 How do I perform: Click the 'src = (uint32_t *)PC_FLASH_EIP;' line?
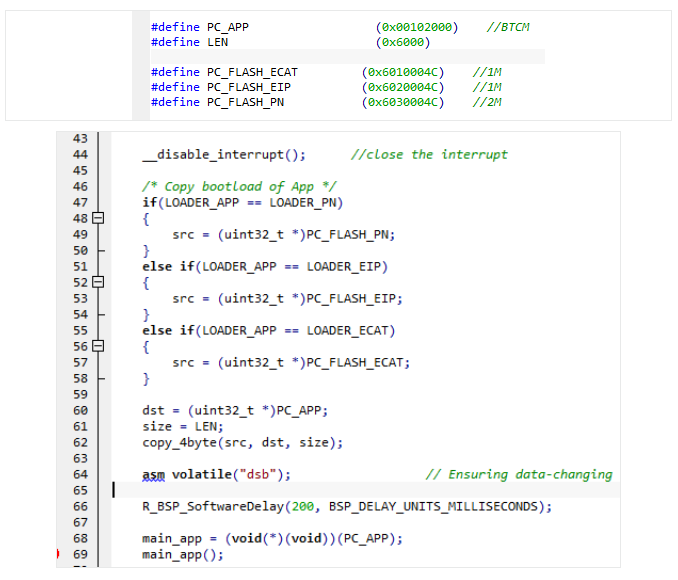[288, 299]
